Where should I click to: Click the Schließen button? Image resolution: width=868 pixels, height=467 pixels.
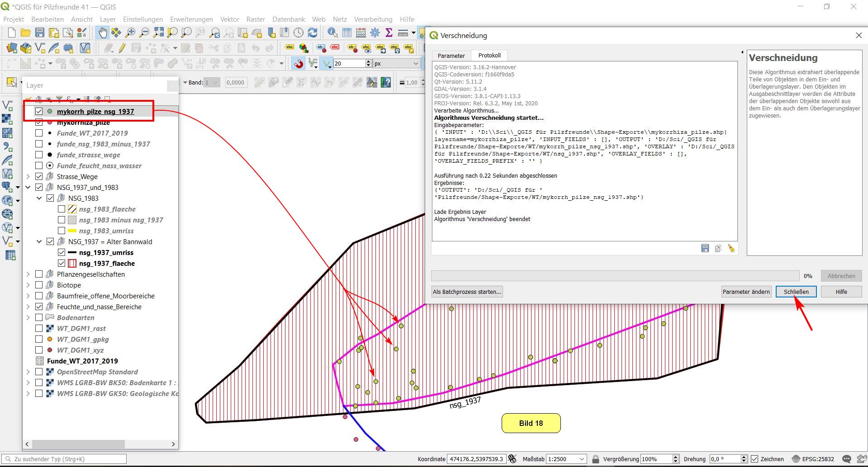(x=796, y=292)
